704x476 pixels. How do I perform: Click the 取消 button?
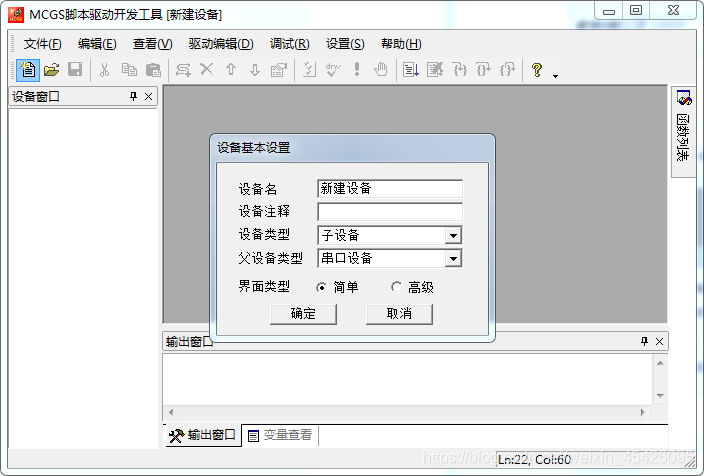(399, 313)
